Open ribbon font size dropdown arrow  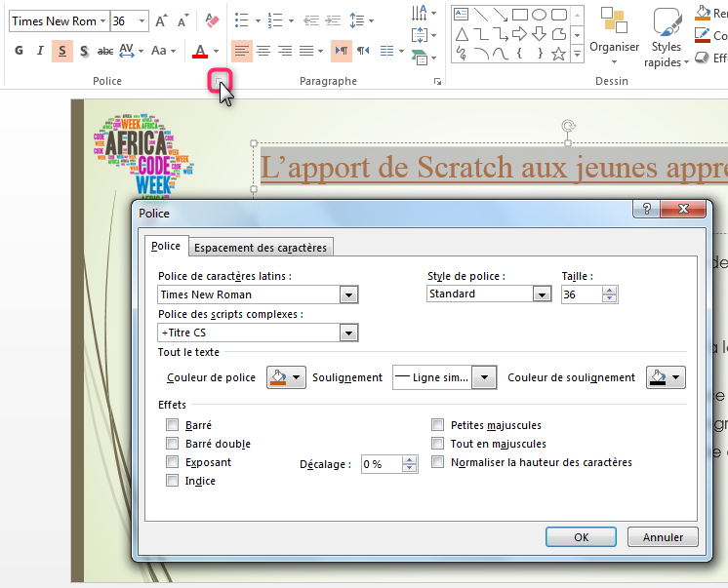coord(142,20)
